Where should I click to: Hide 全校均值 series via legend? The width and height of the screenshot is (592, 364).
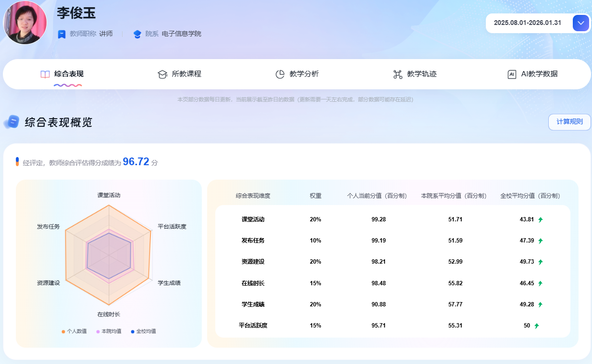[x=143, y=331]
